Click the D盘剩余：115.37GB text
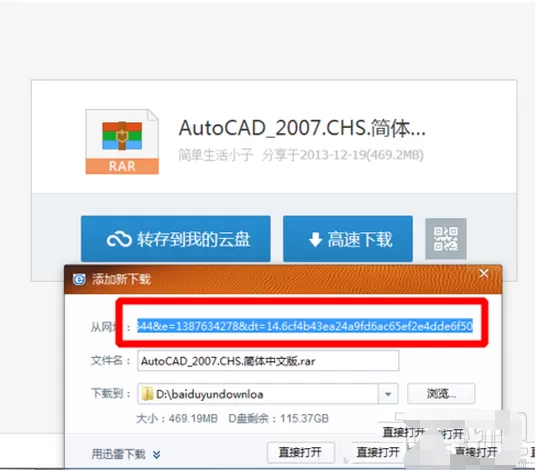539x470 pixels. tap(279, 418)
